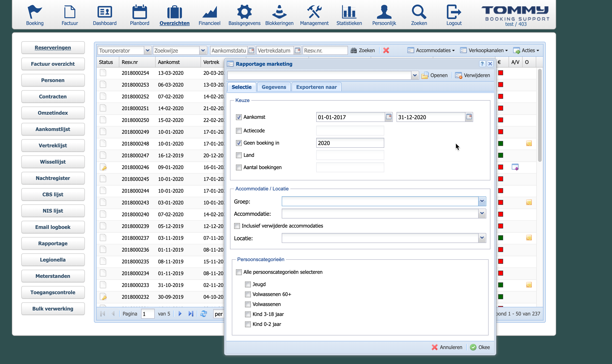Click the green payment status of 2018000247

[x=501, y=155]
